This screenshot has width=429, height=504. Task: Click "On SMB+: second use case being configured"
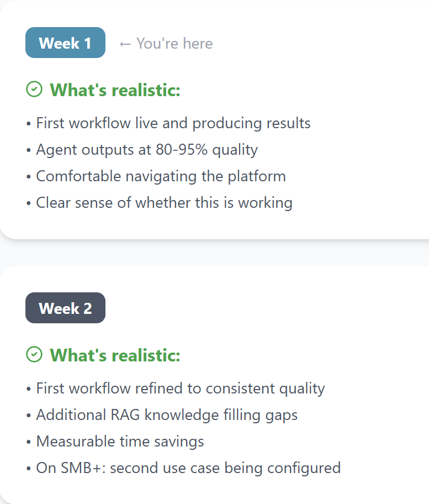(x=188, y=468)
